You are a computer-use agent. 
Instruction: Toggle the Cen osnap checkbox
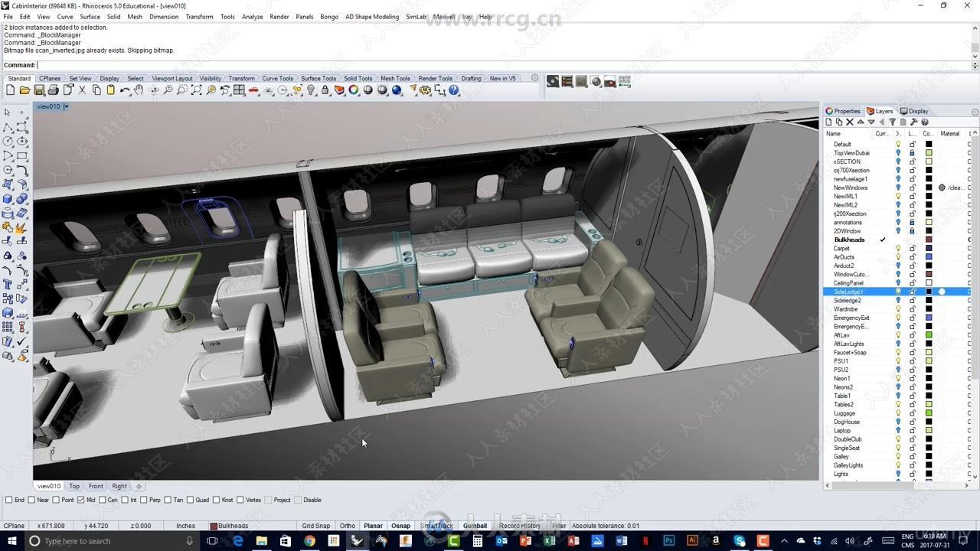pyautogui.click(x=102, y=500)
